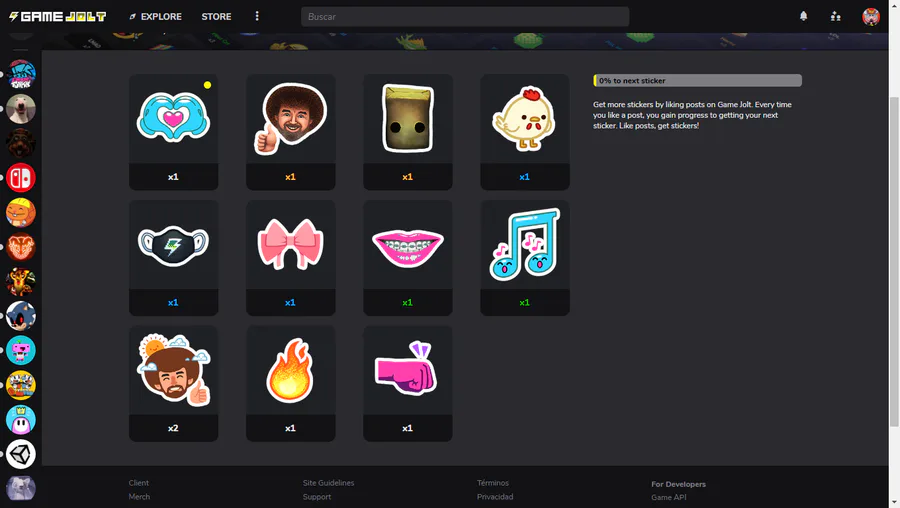The height and width of the screenshot is (508, 900).
Task: Open the three-dot more menu
Action: [x=257, y=16]
